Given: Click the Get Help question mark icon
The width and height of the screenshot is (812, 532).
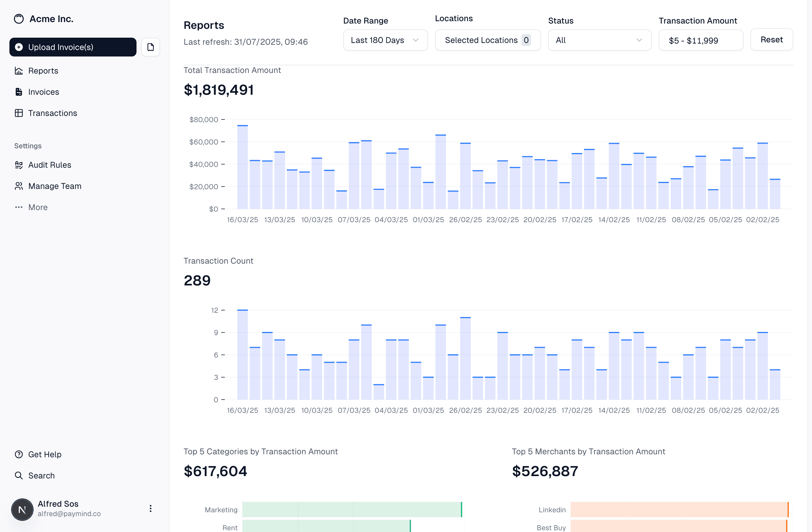Looking at the screenshot, I should [x=19, y=454].
